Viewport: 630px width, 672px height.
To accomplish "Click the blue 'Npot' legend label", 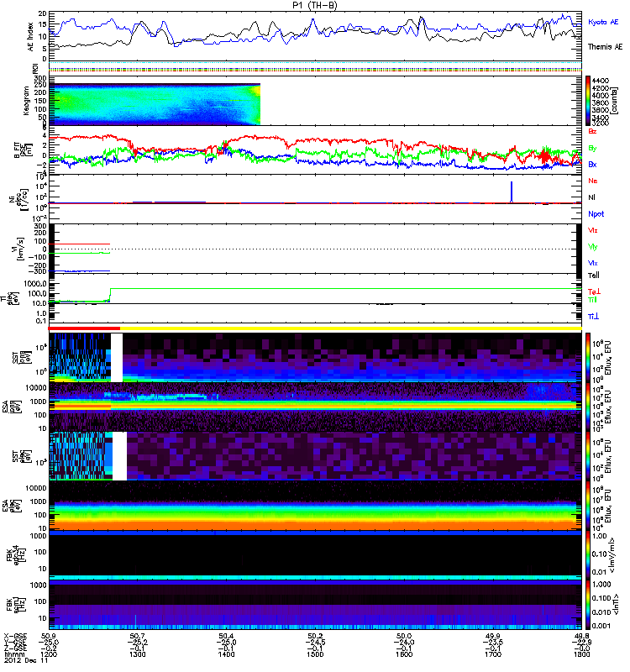I will [x=596, y=214].
